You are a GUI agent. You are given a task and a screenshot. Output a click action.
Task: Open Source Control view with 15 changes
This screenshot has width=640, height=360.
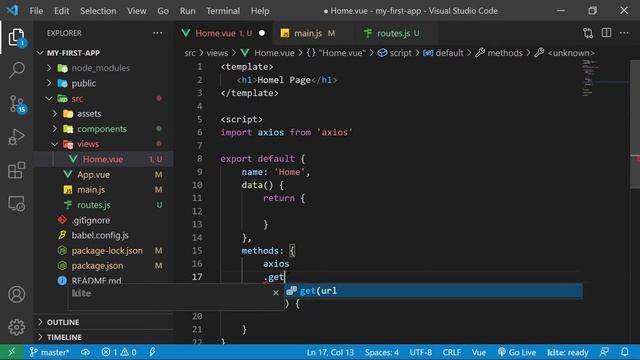(x=17, y=104)
